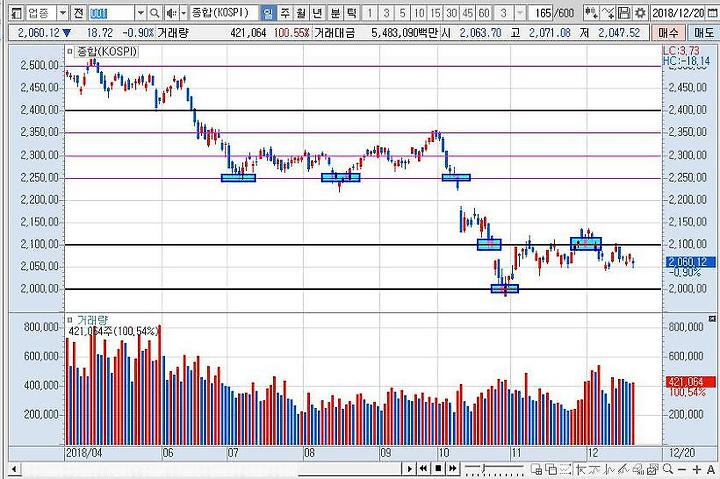Open the chart settings gear icon
The height and width of the screenshot is (479, 720).
point(640,13)
